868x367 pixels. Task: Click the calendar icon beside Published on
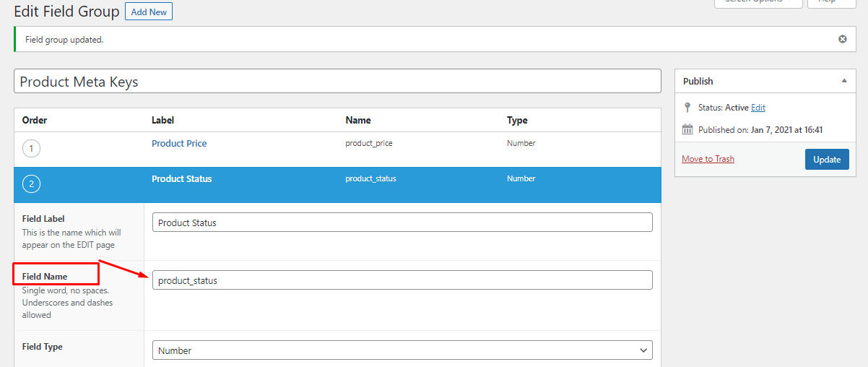click(687, 130)
